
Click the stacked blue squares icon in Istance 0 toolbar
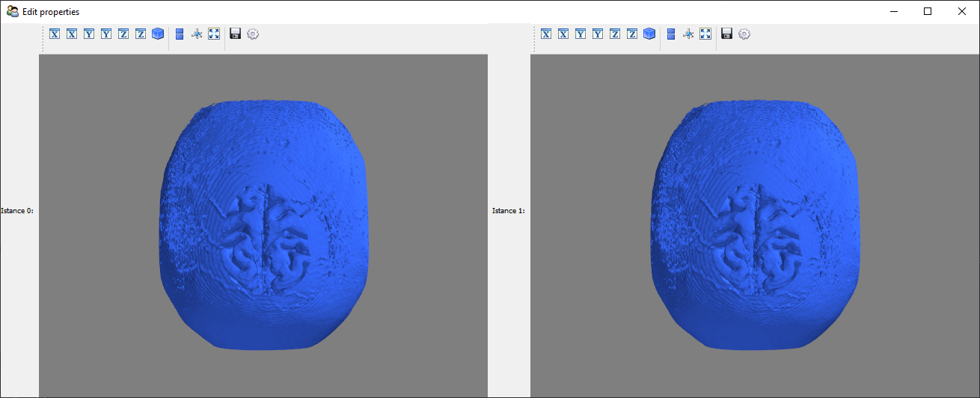[180, 34]
